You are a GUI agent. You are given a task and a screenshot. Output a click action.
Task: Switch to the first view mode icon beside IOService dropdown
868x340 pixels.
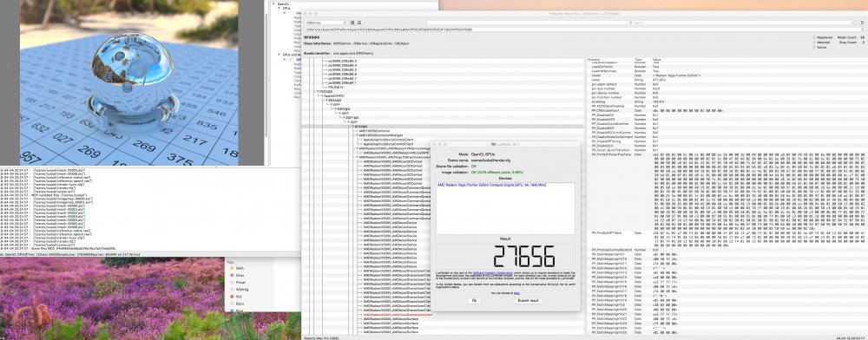pos(352,23)
